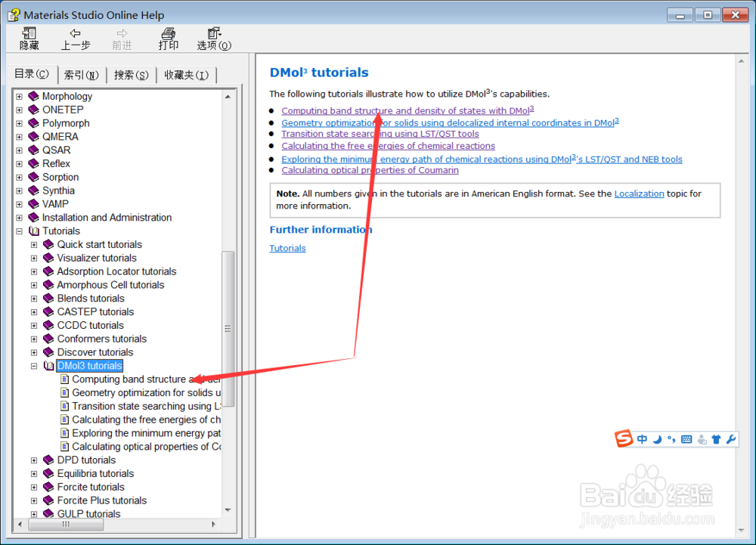Click the ONETEP book icon
The width and height of the screenshot is (756, 545).
(33, 110)
